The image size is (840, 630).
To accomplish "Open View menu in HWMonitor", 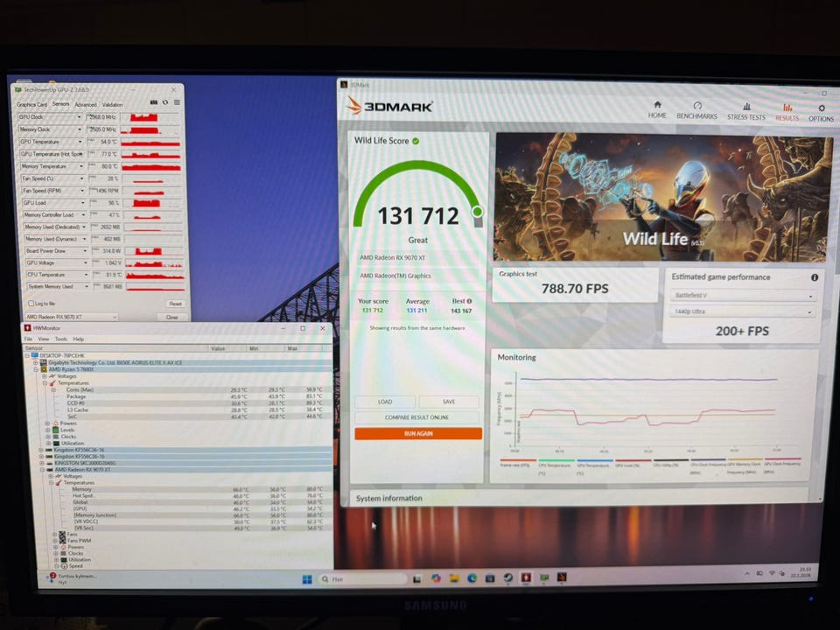I will click(44, 339).
